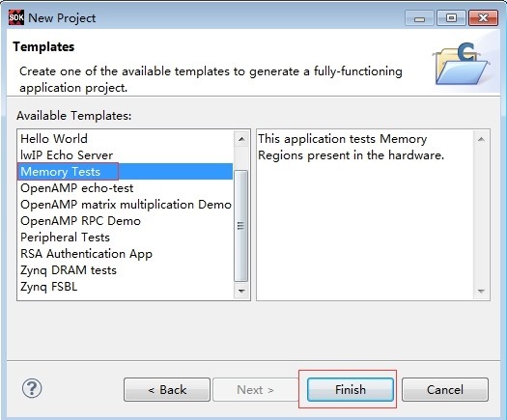Click the help question mark icon
Screen dimensions: 507x420
(x=32, y=388)
